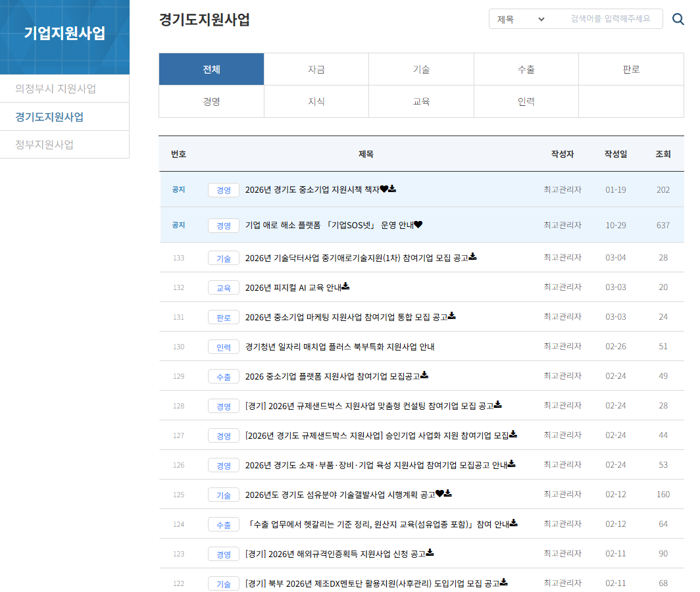Image resolution: width=700 pixels, height=592 pixels.
Task: Click download icon on 해외규격인증획득 post
Action: point(430,553)
